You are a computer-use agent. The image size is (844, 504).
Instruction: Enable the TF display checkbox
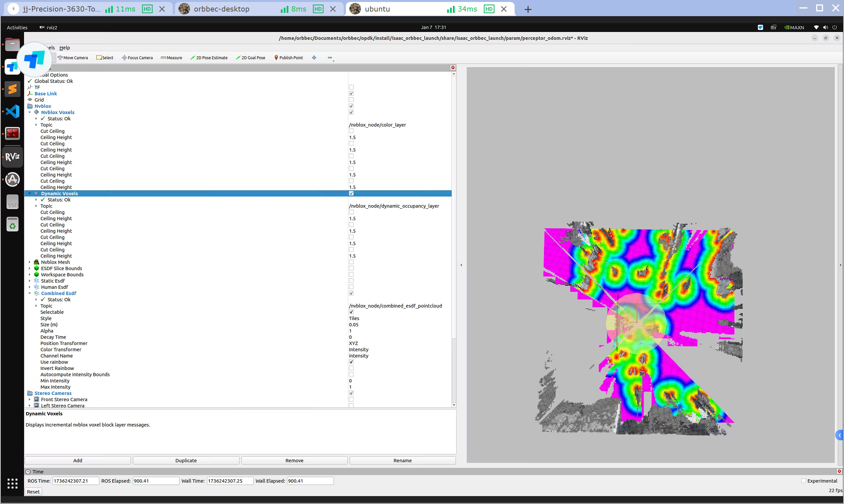(351, 87)
